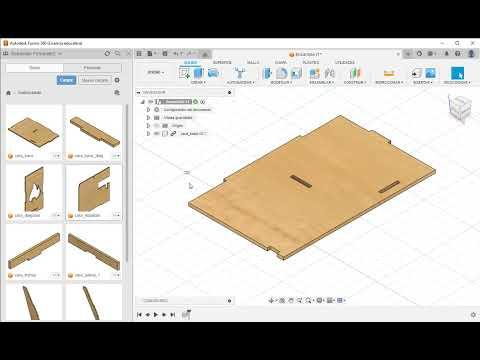This screenshot has width=480, height=360.
Task: Toggle visibility of the root component
Action: coord(151,102)
